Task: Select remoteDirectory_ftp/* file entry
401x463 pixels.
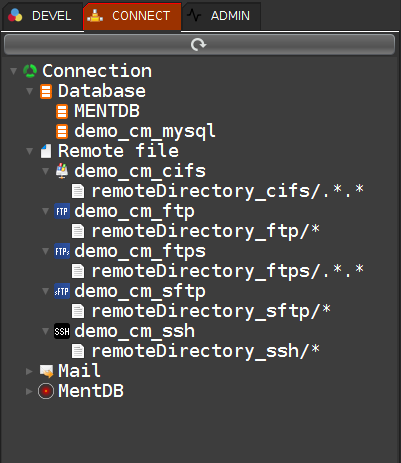Action: pyautogui.click(x=206, y=231)
